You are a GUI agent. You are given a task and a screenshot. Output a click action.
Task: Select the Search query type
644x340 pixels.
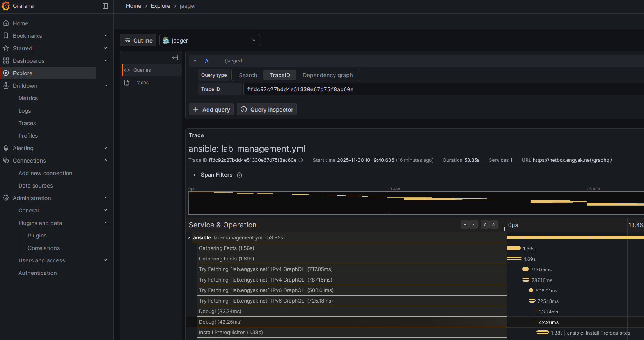pyautogui.click(x=248, y=75)
